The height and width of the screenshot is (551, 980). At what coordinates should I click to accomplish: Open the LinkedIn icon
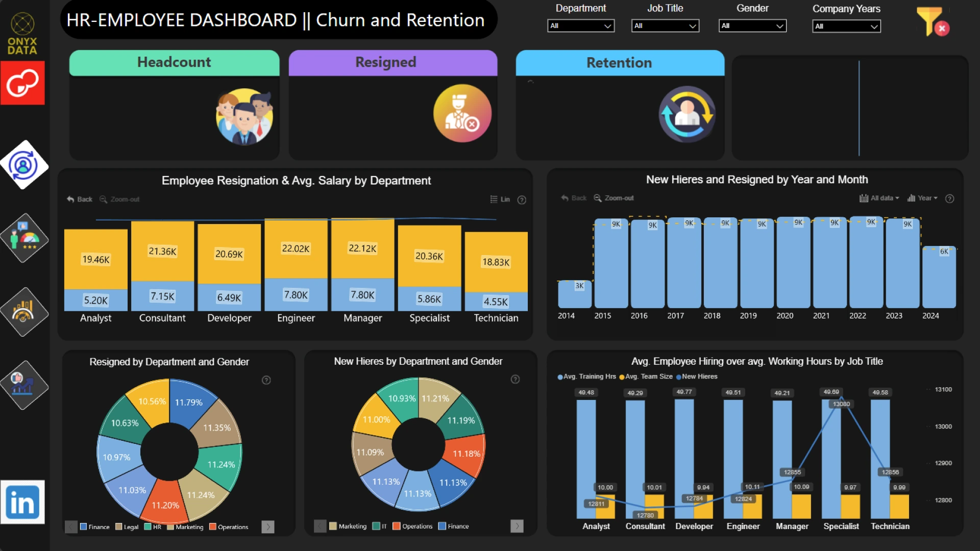click(22, 502)
